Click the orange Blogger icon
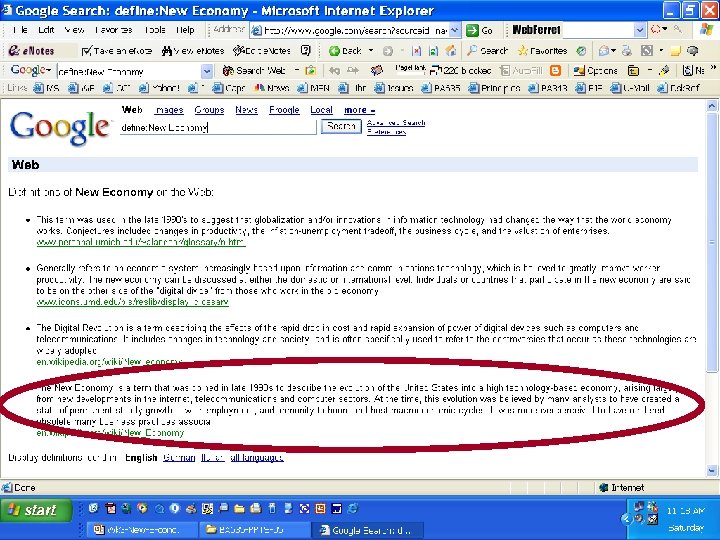720x540 pixels. [x=555, y=71]
